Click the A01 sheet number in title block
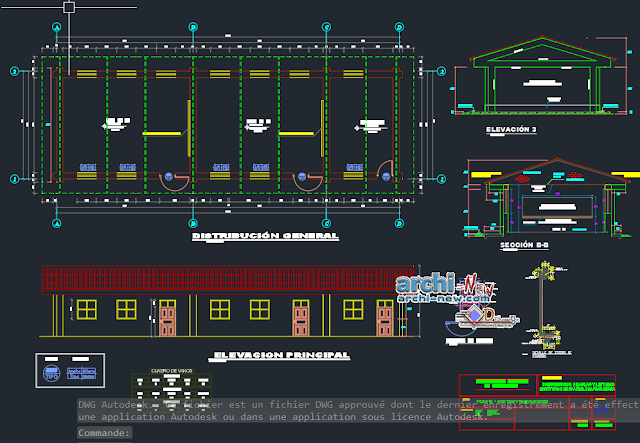This screenshot has height=443, width=640. (x=602, y=410)
